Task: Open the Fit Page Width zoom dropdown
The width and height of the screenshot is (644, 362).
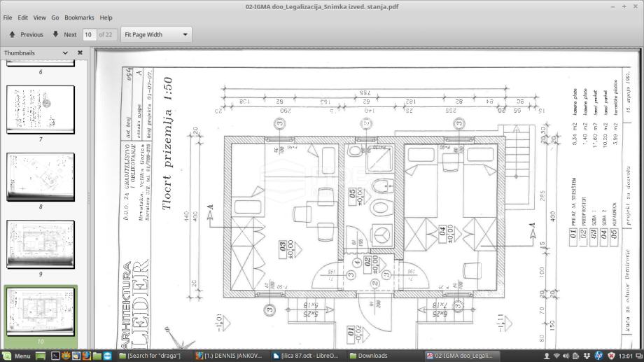Action: click(156, 34)
